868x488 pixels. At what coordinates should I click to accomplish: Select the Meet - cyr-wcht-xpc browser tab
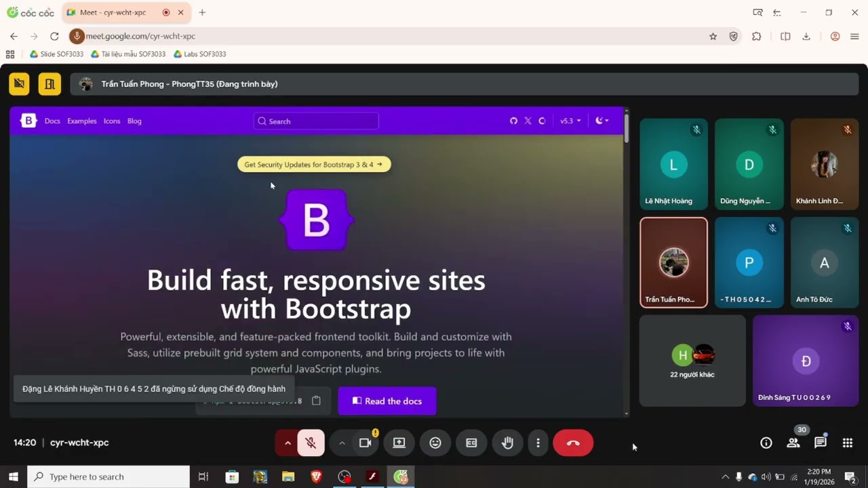pos(126,12)
